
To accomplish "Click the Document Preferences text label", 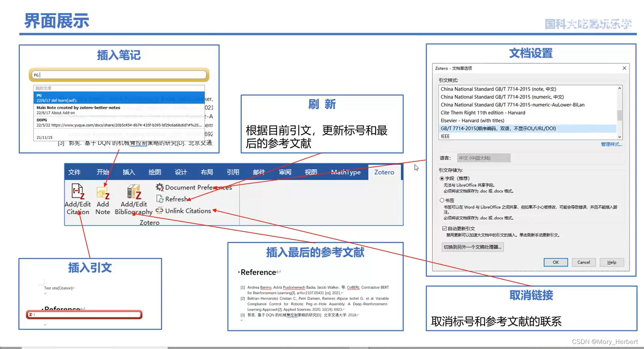I will [198, 187].
